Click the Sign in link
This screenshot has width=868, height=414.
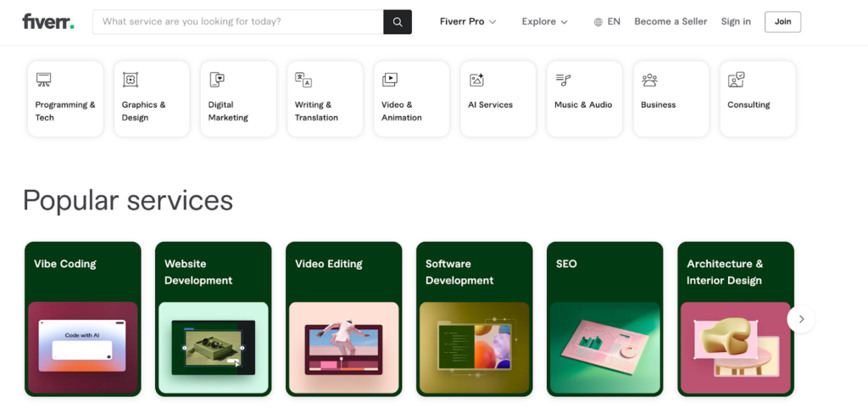pos(736,22)
